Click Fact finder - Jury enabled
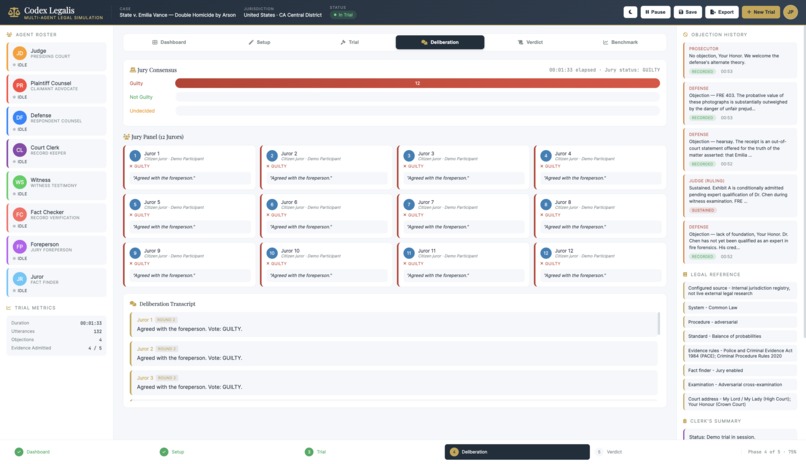Image resolution: width=806 pixels, height=464 pixels. point(740,370)
